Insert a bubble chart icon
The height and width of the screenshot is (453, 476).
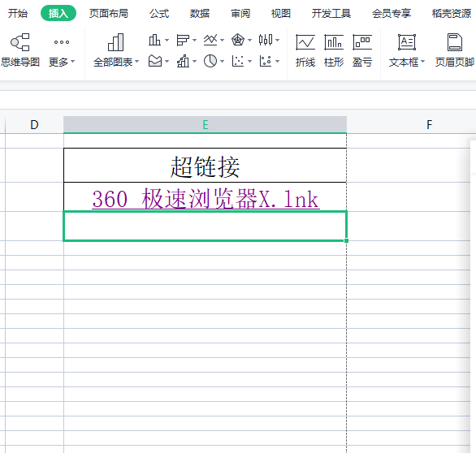coord(266,61)
